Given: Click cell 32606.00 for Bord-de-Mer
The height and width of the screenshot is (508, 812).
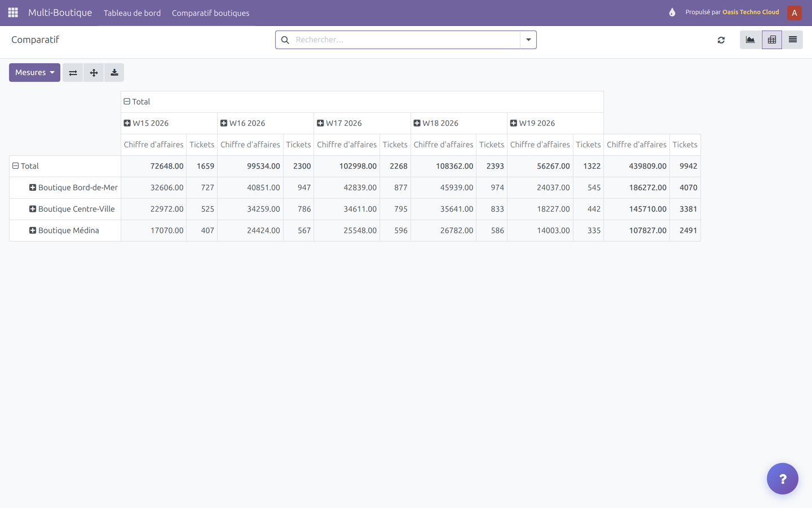Looking at the screenshot, I should tap(153, 187).
